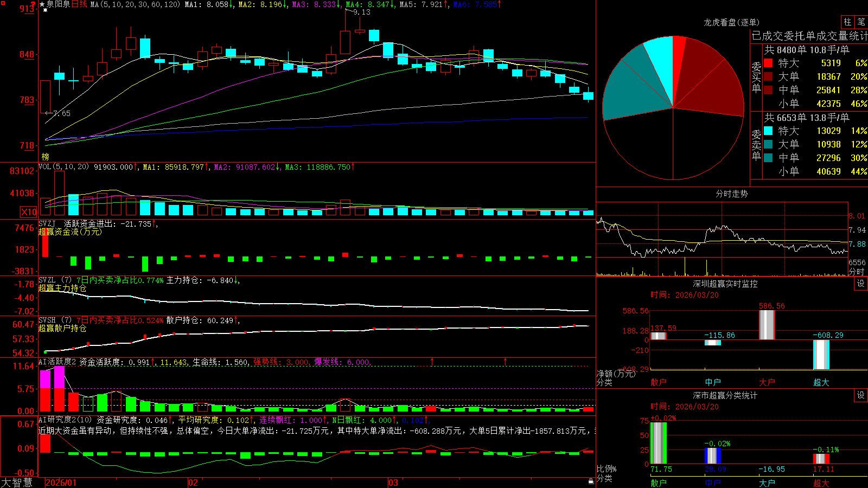The width and height of the screenshot is (868, 488).
Task: Click the AI研究度2(10) indicator name
Action: point(65,420)
